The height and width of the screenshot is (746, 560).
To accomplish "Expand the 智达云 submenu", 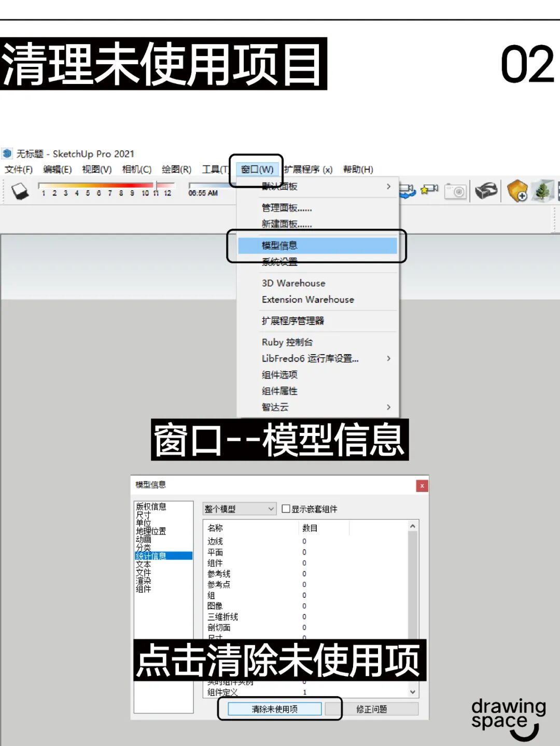I will click(x=388, y=407).
